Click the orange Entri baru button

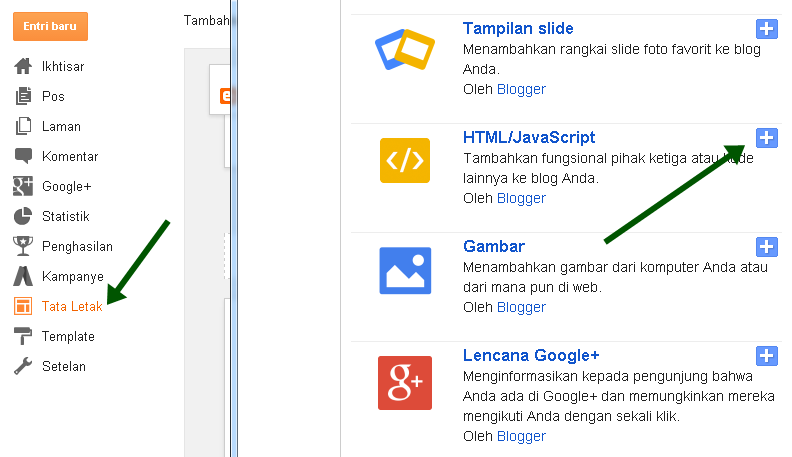point(51,25)
